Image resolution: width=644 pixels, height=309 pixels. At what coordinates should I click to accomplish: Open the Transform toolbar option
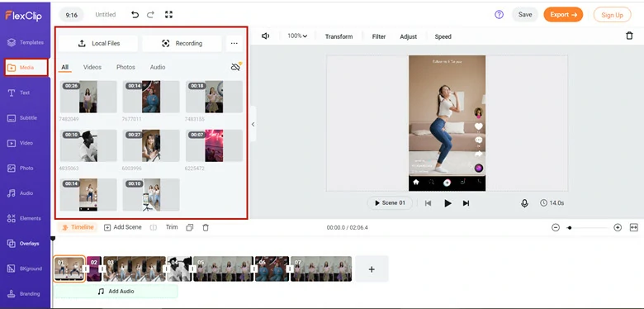tap(339, 36)
